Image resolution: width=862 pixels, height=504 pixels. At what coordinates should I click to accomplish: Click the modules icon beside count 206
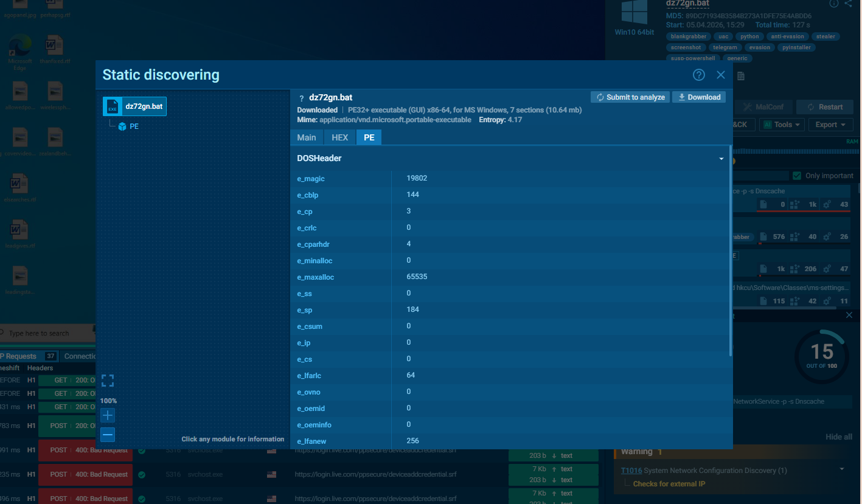[x=794, y=269]
